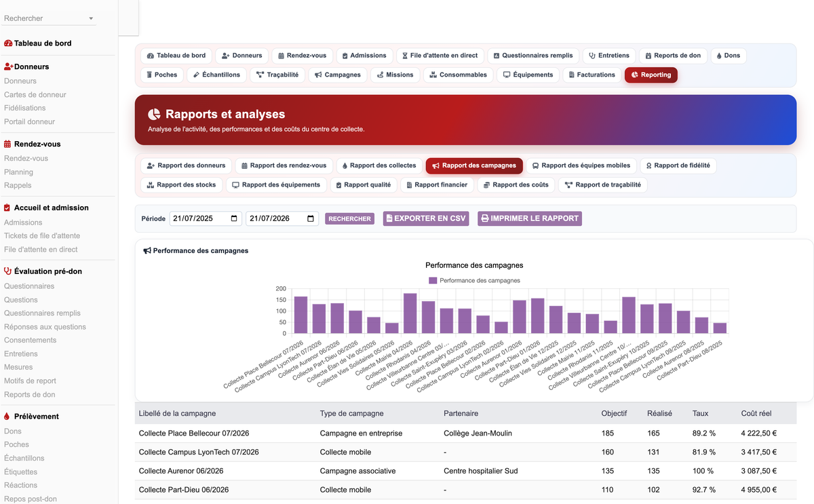Open the Tableau de bord top tab

[x=176, y=56]
